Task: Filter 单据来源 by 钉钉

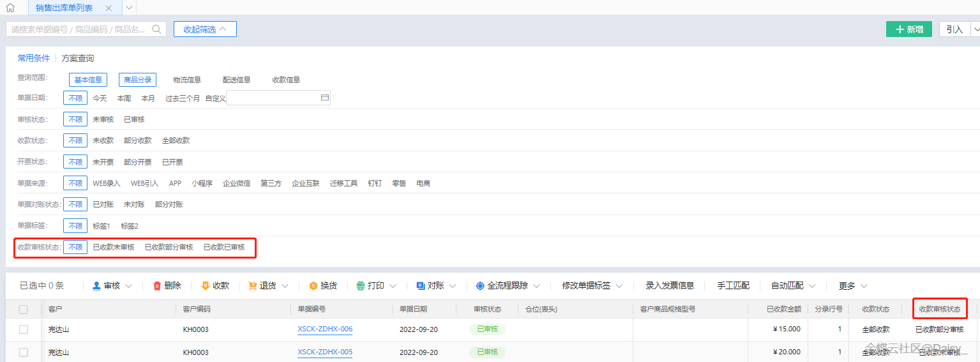Action: click(x=375, y=183)
